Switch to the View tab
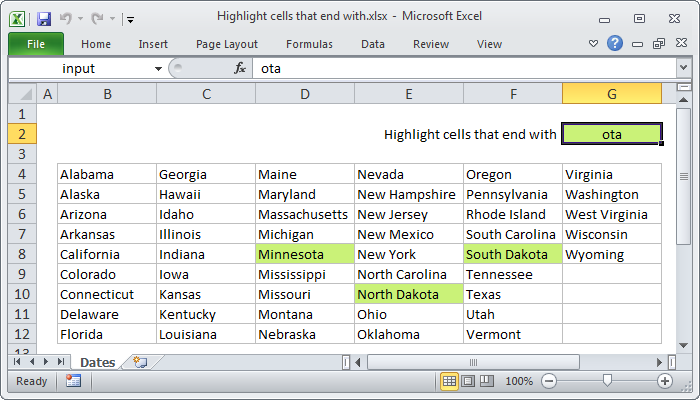Image resolution: width=700 pixels, height=400 pixels. click(x=489, y=44)
